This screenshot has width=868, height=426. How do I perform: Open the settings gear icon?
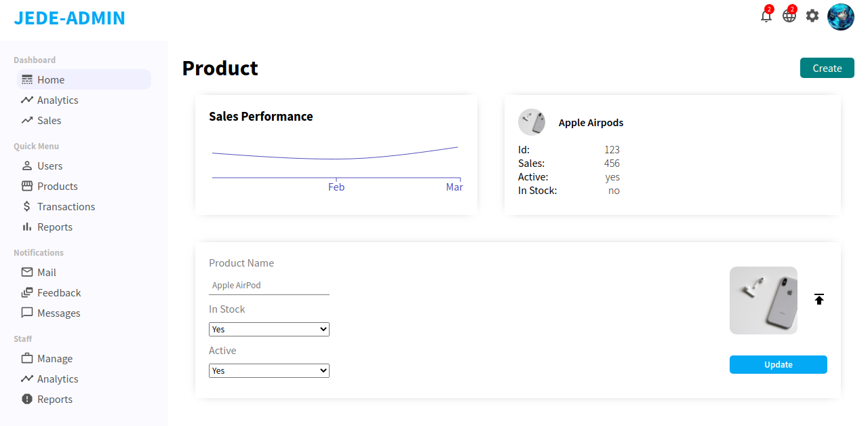812,16
